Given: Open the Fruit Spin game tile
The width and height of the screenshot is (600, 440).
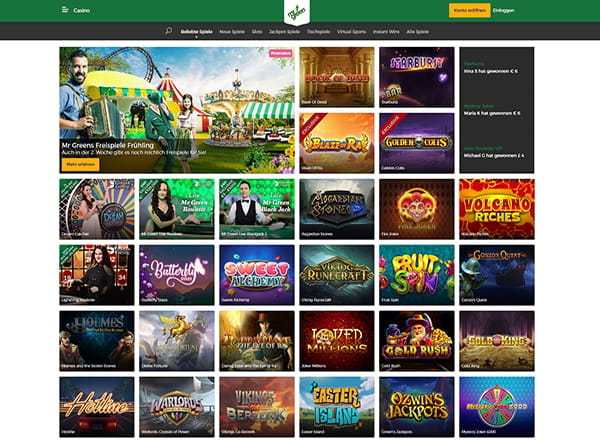Looking at the screenshot, I should pyautogui.click(x=417, y=275).
